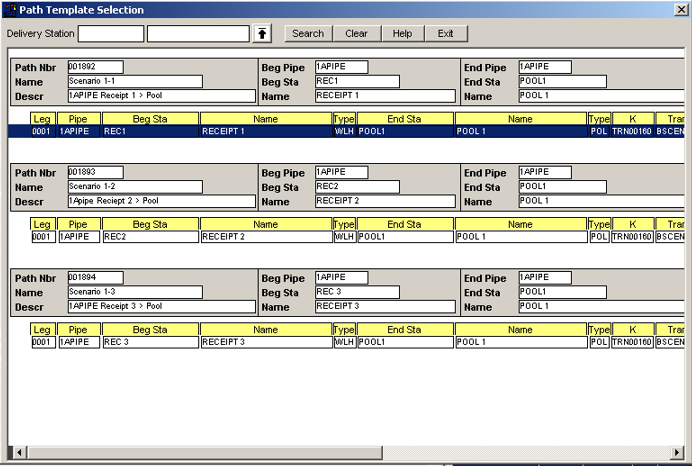Screen dimensions: 692x466
Task: Click the first Delivery Station input field
Action: [x=111, y=34]
